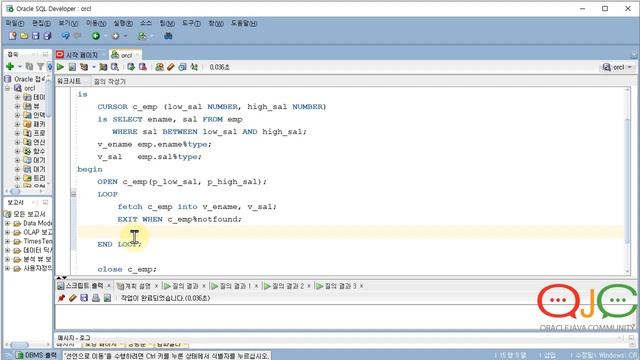Open the dropdown arrow beside the New Connection plus
Image resolution: width=640 pixels, height=360 pixels.
(20, 66)
